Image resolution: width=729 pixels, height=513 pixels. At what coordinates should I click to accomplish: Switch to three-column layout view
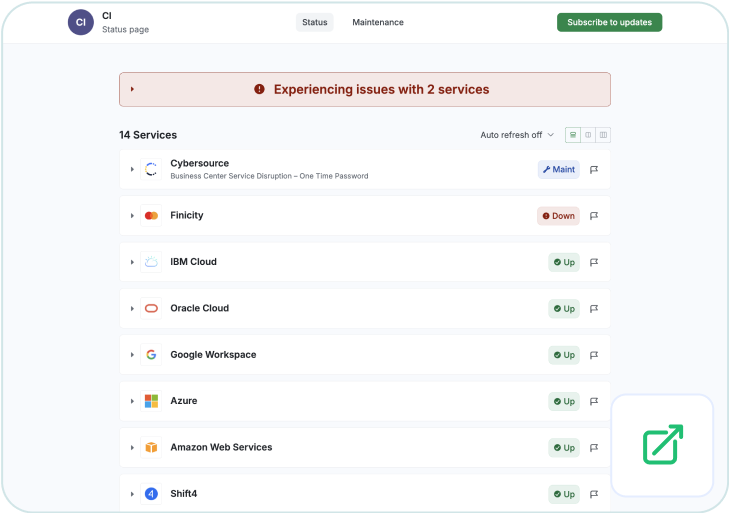point(603,135)
